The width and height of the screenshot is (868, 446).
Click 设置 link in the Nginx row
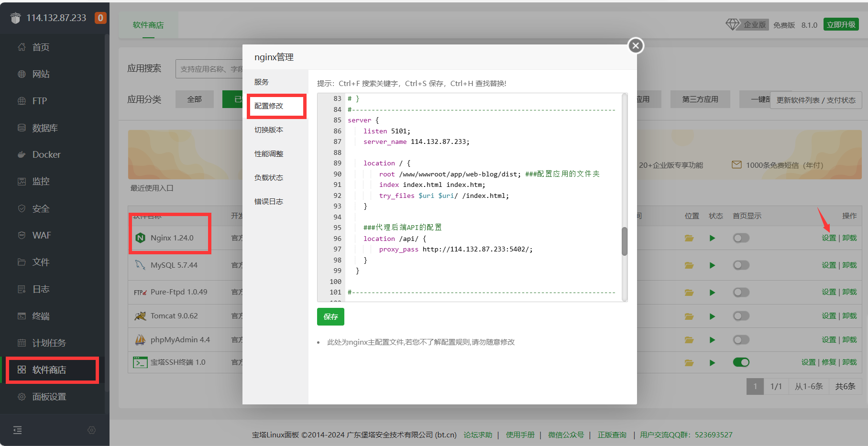(x=829, y=238)
